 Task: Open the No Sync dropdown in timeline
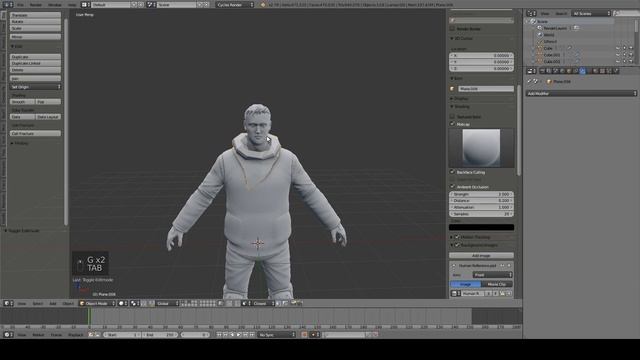pyautogui.click(x=276, y=335)
